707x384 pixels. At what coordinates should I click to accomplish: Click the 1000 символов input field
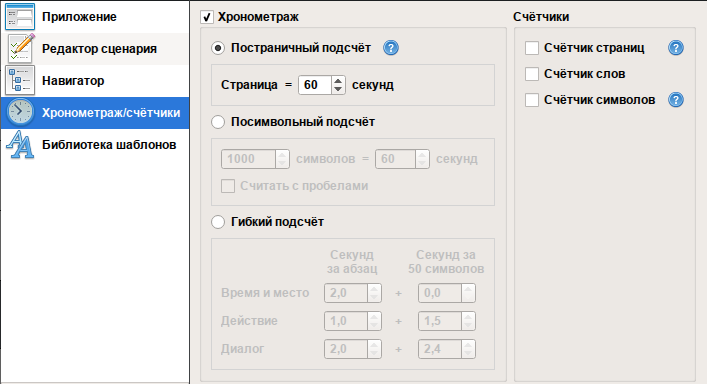(x=248, y=159)
